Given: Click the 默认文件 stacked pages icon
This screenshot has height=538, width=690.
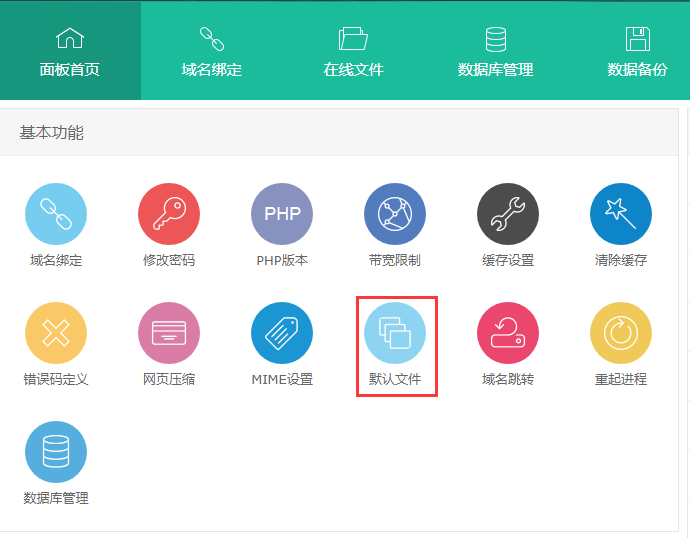Looking at the screenshot, I should (395, 333).
